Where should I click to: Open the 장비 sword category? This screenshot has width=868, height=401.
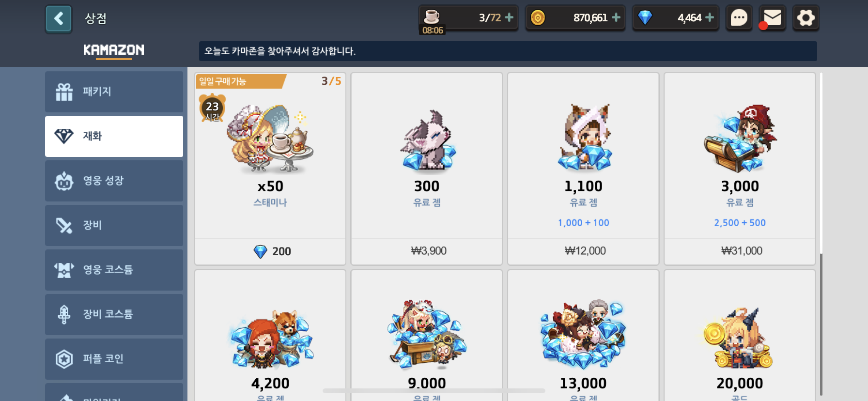click(114, 225)
